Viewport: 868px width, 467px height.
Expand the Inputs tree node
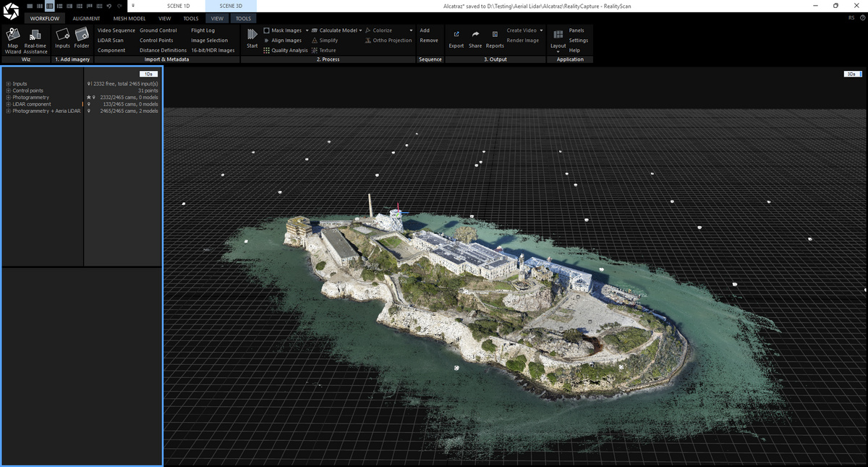[x=8, y=84]
